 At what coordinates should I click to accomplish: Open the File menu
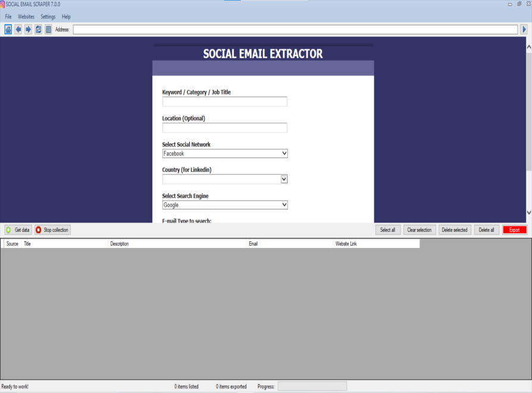point(8,17)
